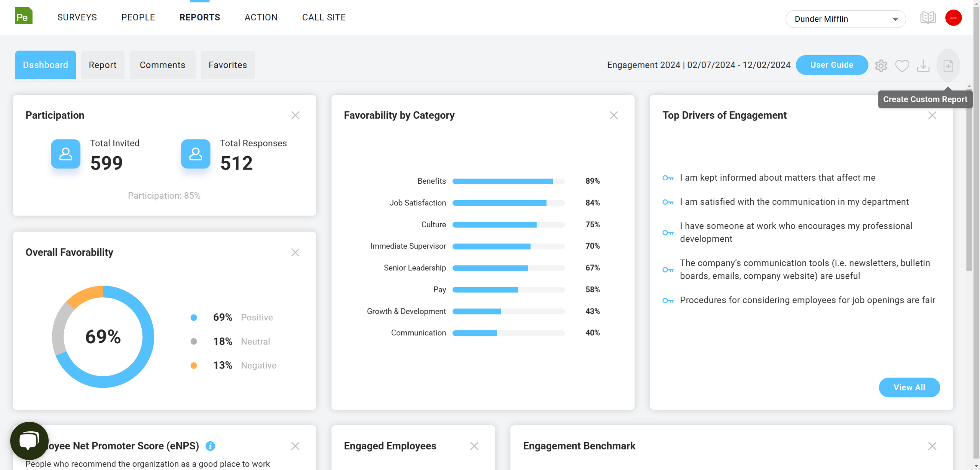
Task: Click the heart favorite icon
Action: click(902, 65)
